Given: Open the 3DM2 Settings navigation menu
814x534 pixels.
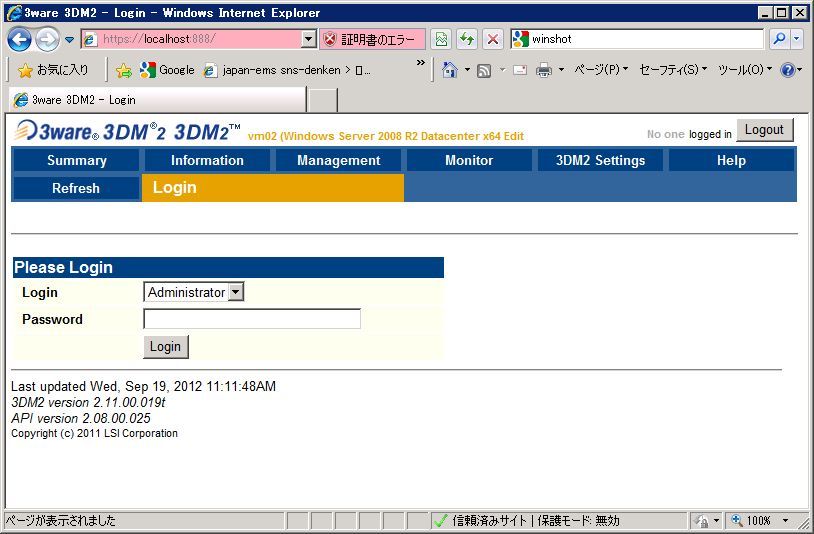Looking at the screenshot, I should click(600, 160).
